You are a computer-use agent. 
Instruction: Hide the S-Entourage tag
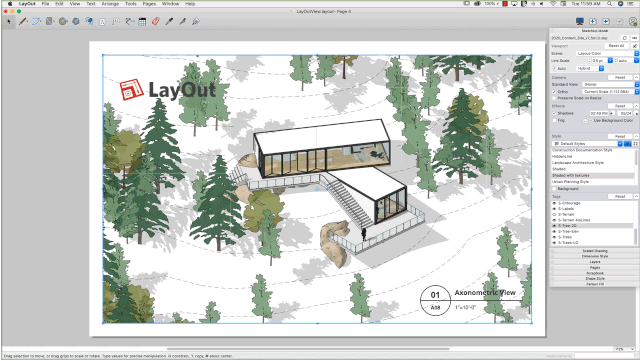click(x=554, y=203)
